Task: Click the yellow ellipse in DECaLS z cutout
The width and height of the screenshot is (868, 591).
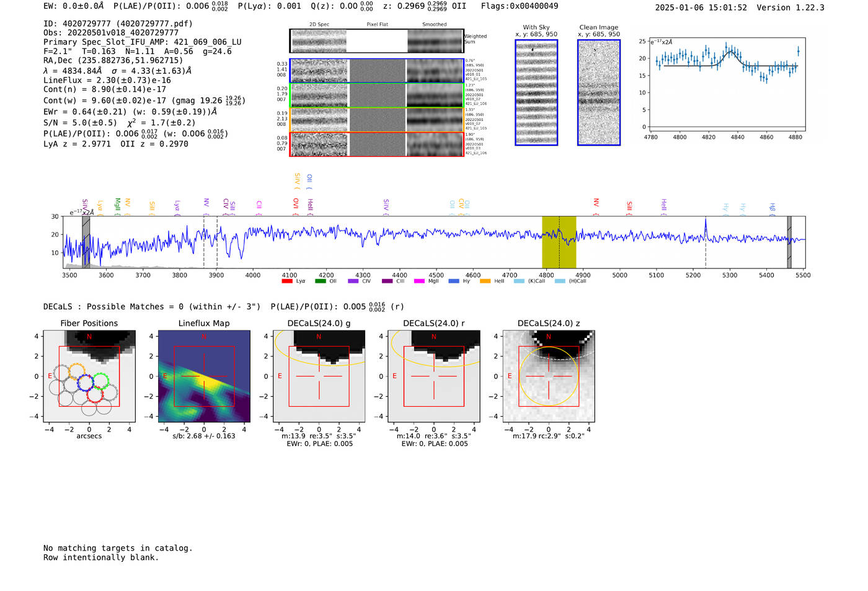Action: 549,377
